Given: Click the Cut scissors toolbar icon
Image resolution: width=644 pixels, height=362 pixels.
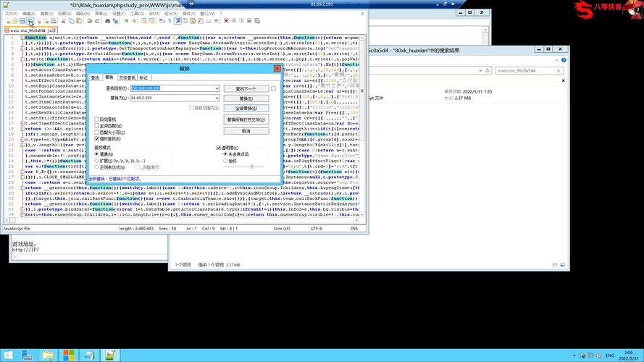Looking at the screenshot, I should pyautogui.click(x=64, y=21).
